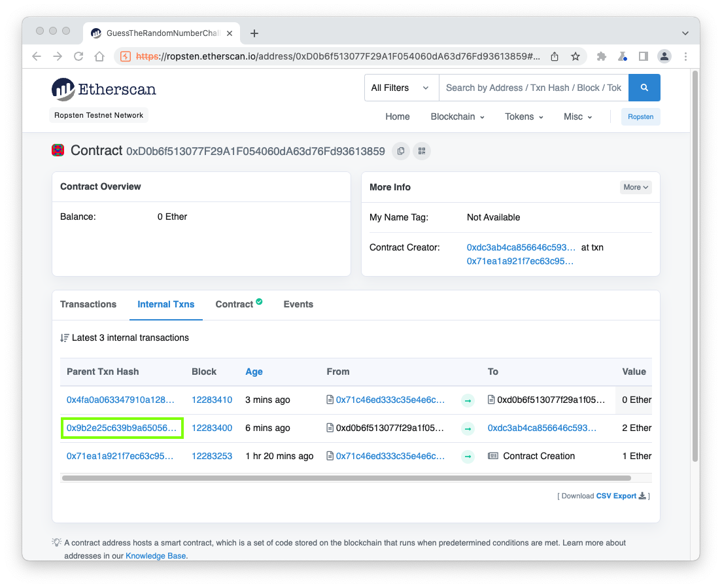This screenshot has width=722, height=588.
Task: Open creation txn 0x71ea1a921f7ec63c95... in More Info
Action: 520,261
